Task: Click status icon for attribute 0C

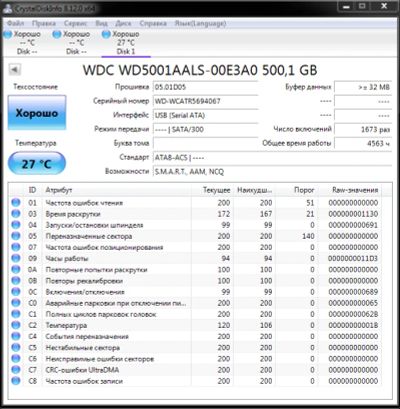Action: (16, 292)
